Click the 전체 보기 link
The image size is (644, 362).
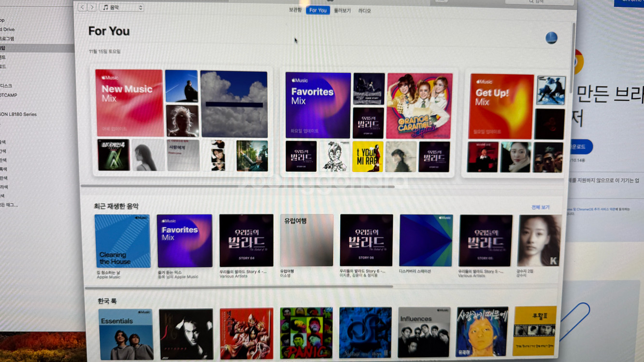click(x=540, y=207)
